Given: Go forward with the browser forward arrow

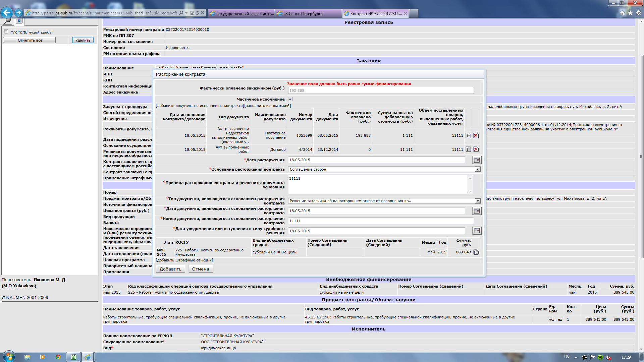Looking at the screenshot, I should 18,13.
